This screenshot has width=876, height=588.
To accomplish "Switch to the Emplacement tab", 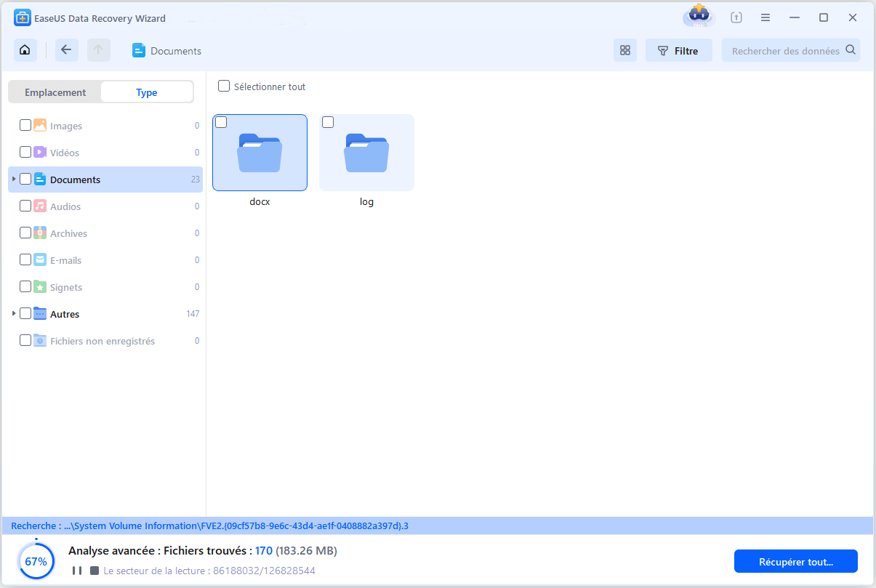I will [x=55, y=92].
